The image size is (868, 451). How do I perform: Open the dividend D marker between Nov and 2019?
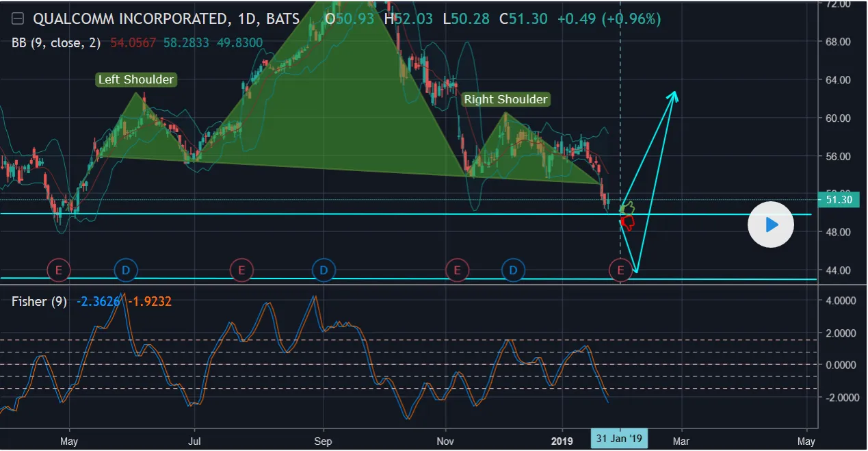pyautogui.click(x=513, y=271)
